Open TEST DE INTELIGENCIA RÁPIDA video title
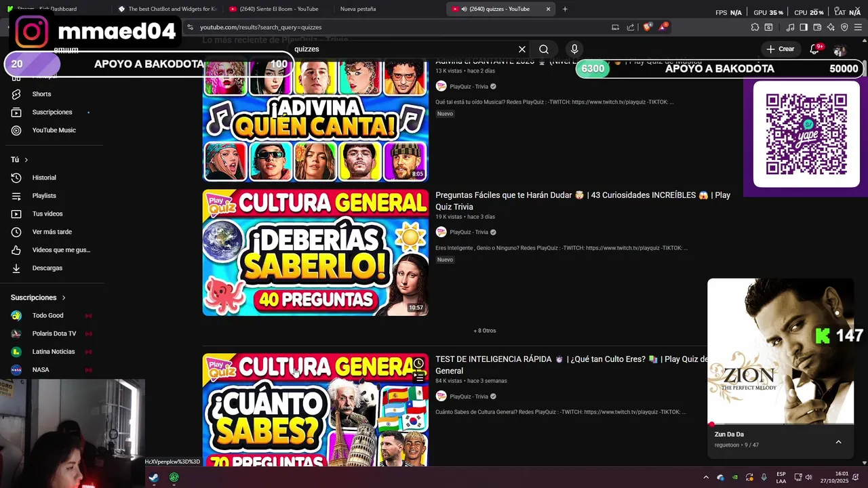 pos(571,365)
